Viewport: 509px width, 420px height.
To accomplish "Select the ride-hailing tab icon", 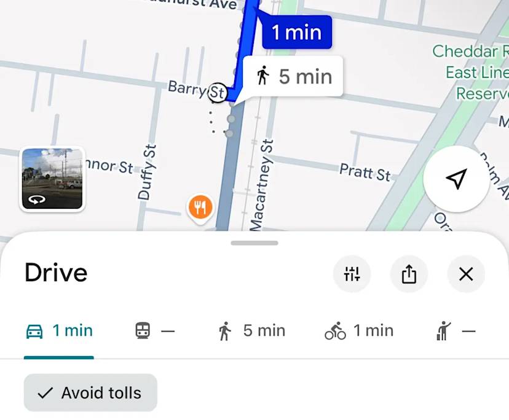I will coord(443,331).
